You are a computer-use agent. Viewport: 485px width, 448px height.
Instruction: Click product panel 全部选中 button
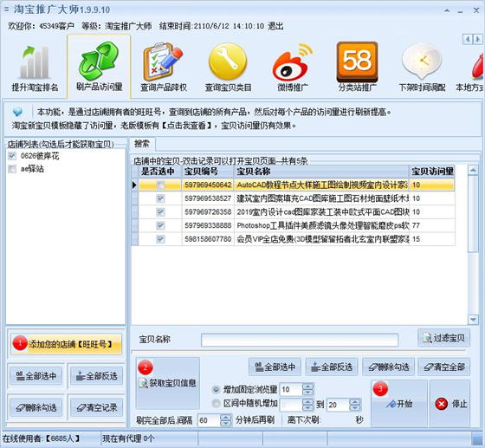pos(275,367)
